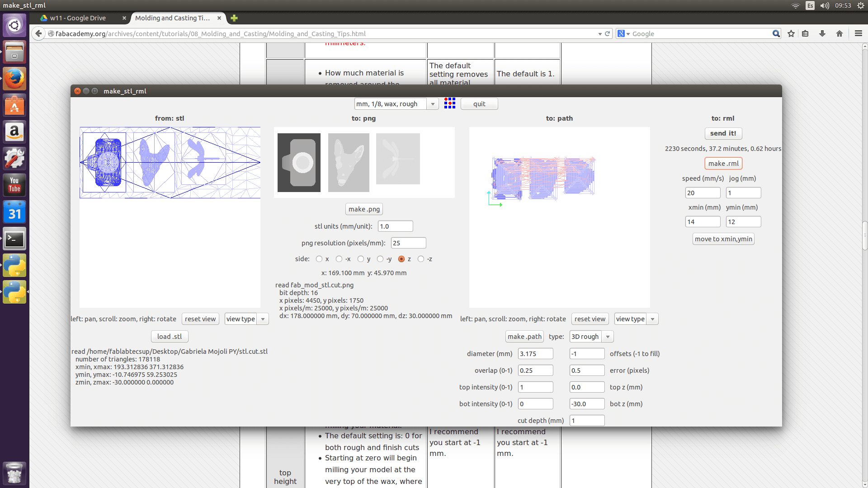
Task: Open the Es keyboard layout indicator
Action: 810,5
